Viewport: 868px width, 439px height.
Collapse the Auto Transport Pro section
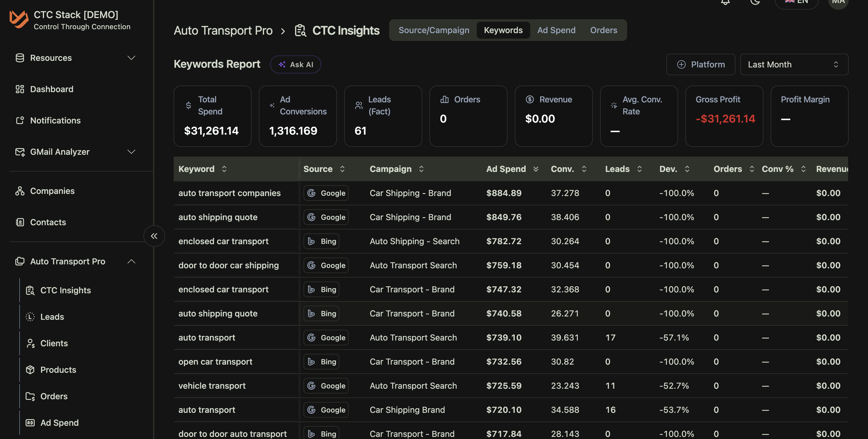click(x=131, y=261)
